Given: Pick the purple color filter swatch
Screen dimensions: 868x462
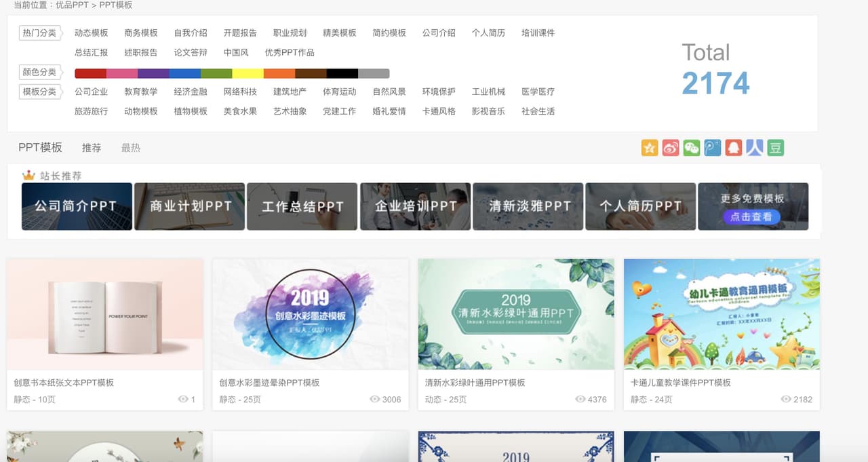Looking at the screenshot, I should point(153,73).
